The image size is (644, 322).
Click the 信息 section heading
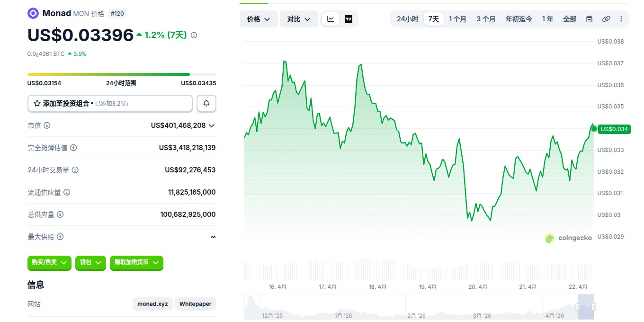[36, 285]
